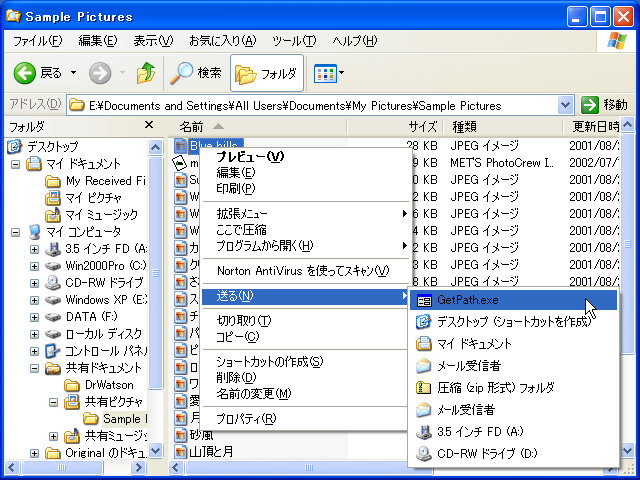Image resolution: width=640 pixels, height=480 pixels.
Task: Click the CD-RW ドライブ (D:) icon in Send To
Action: pos(424,453)
